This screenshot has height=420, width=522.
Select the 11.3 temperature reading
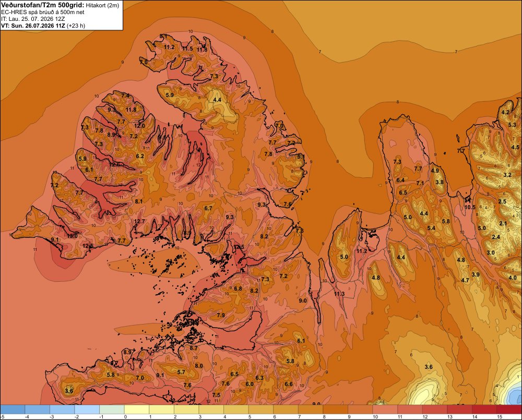click(x=339, y=294)
